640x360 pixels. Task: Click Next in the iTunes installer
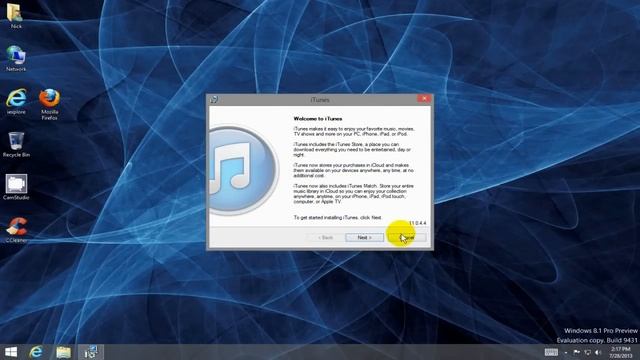(364, 238)
